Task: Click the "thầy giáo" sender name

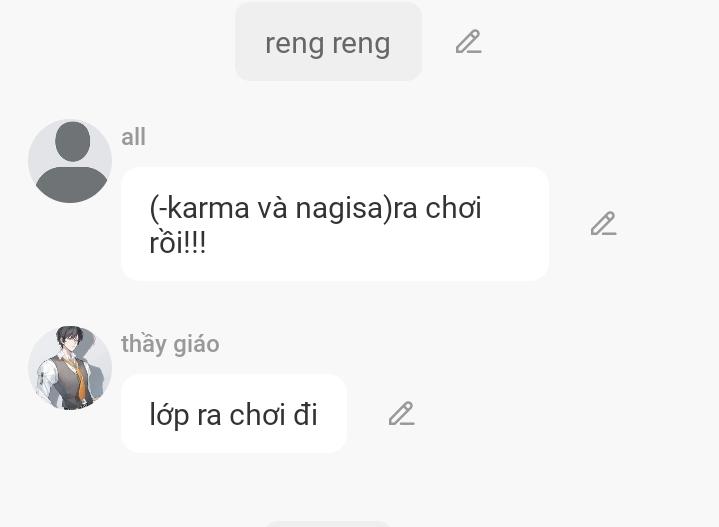Action: coord(170,344)
